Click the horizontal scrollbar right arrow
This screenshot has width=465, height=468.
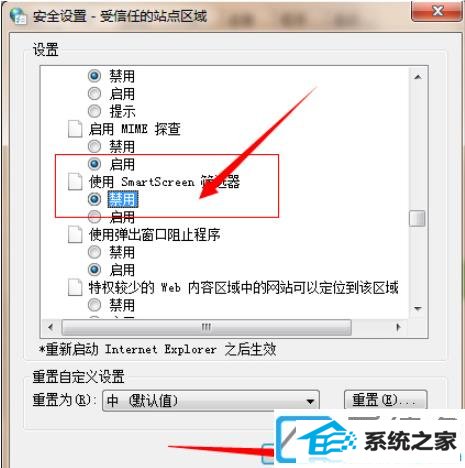398,327
